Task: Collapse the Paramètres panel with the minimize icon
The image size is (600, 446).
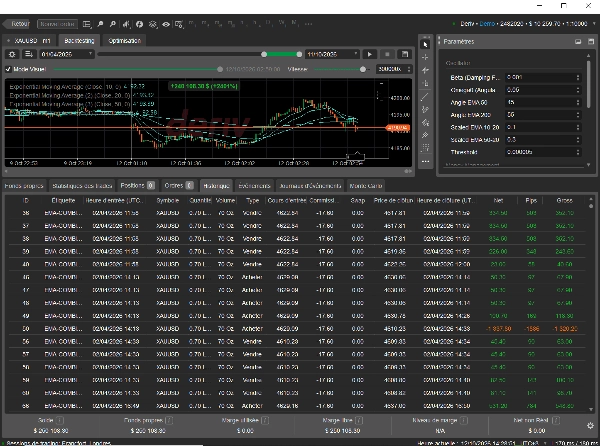Action: click(x=578, y=41)
